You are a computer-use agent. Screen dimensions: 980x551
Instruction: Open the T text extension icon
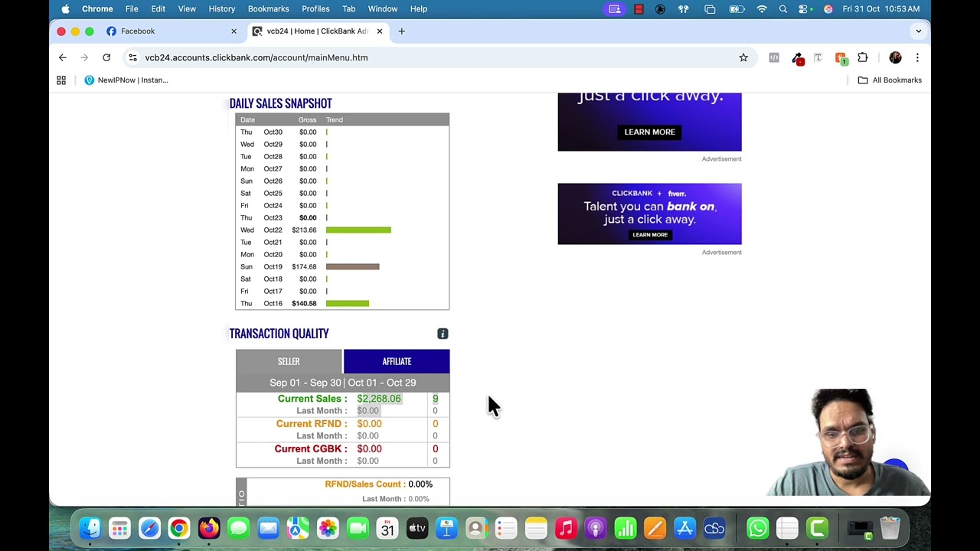818,57
